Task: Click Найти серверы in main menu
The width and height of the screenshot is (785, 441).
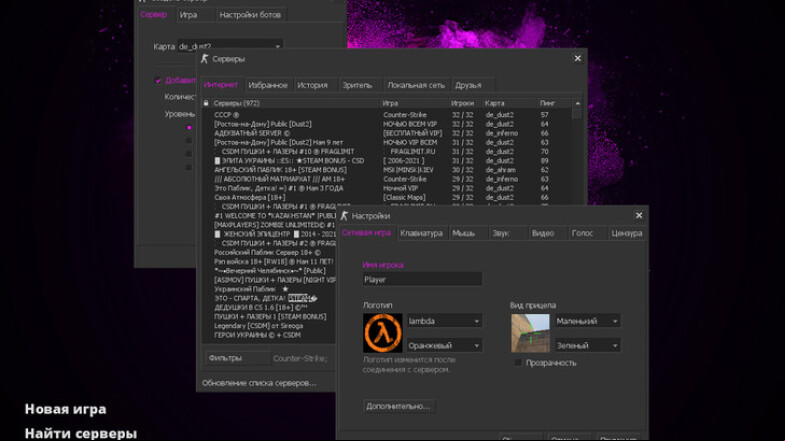Action: click(81, 433)
